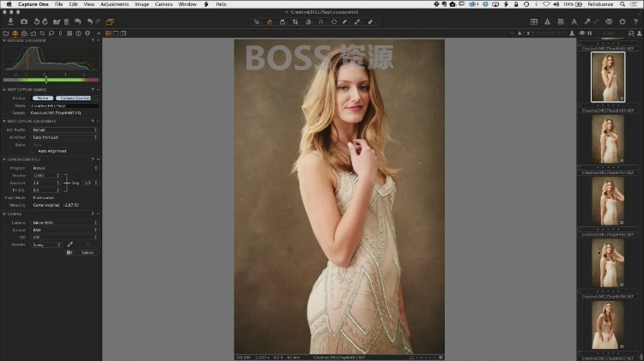Enable the Auto Alignment checkbox
The image size is (644, 361).
click(x=33, y=151)
